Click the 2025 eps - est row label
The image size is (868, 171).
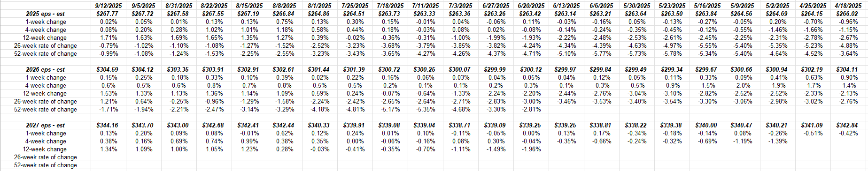coord(46,14)
